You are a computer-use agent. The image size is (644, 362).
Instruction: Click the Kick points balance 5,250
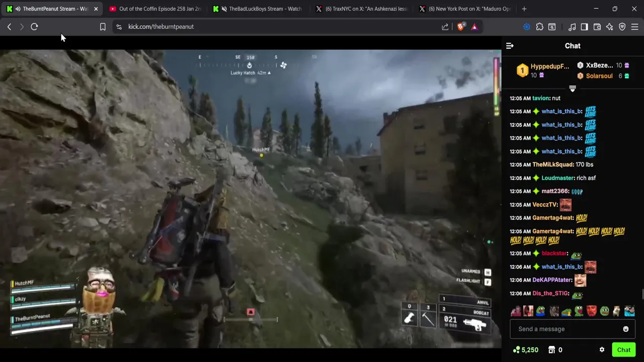(526, 350)
